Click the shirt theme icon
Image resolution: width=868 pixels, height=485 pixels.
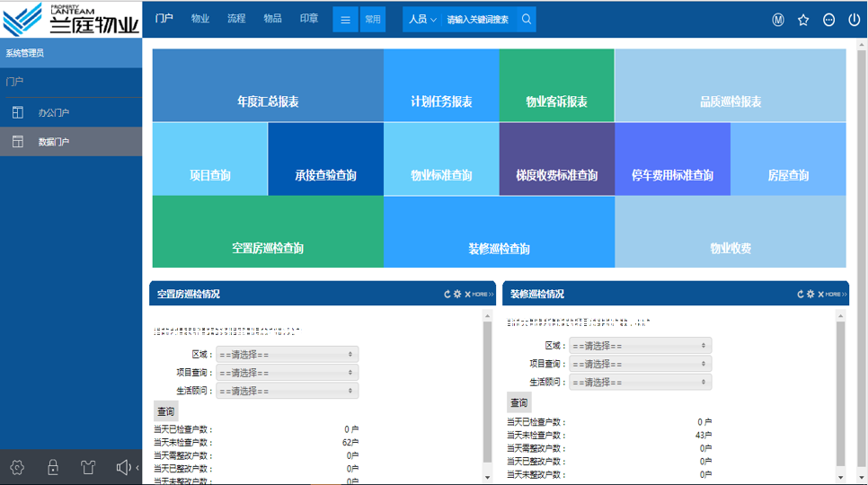88,467
